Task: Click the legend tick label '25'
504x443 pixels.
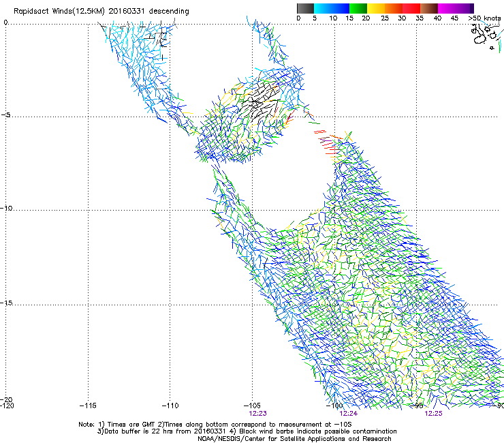Action: coord(385,18)
